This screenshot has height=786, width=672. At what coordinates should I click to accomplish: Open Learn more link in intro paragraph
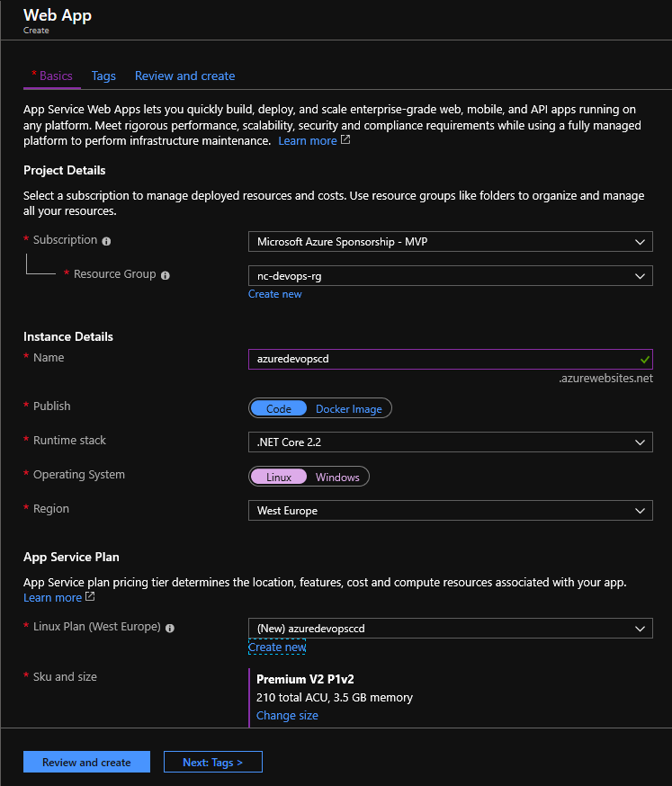tap(308, 141)
